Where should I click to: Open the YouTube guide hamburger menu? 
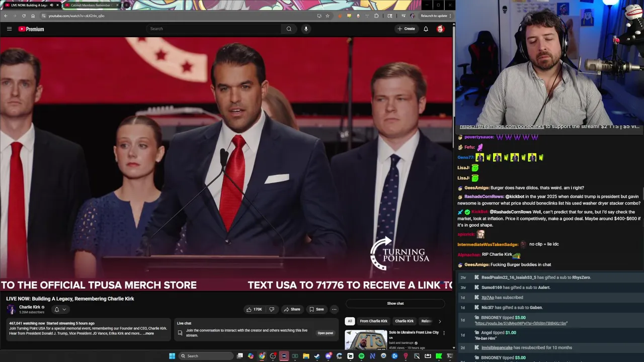tap(9, 29)
